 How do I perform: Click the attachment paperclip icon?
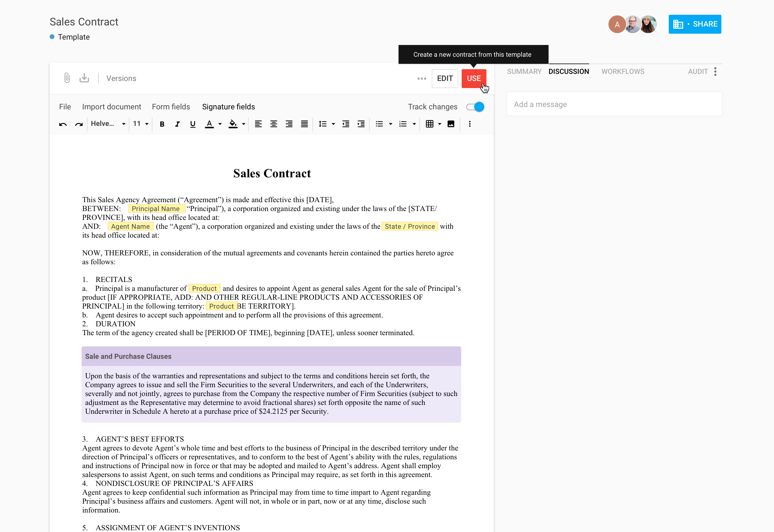click(x=67, y=78)
